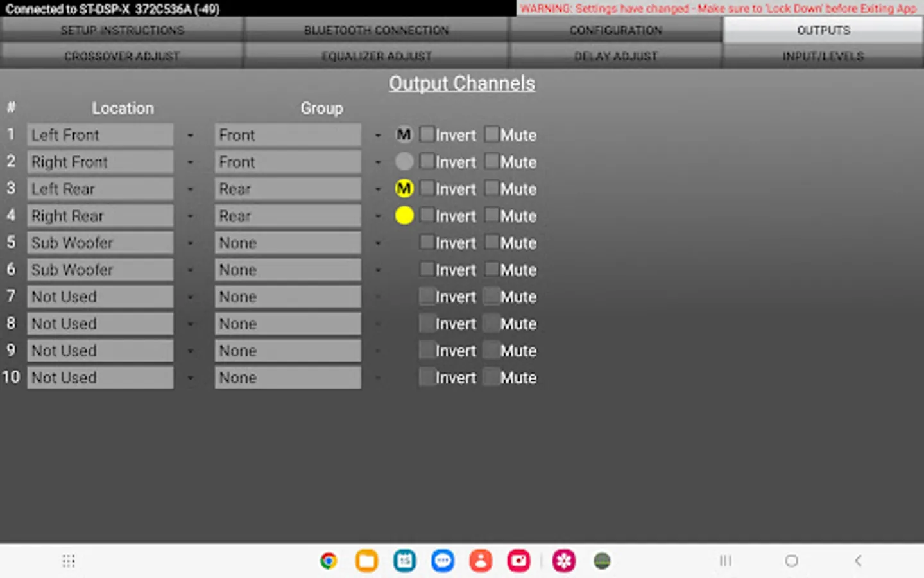Tap the recent apps navigation button

[x=725, y=561]
